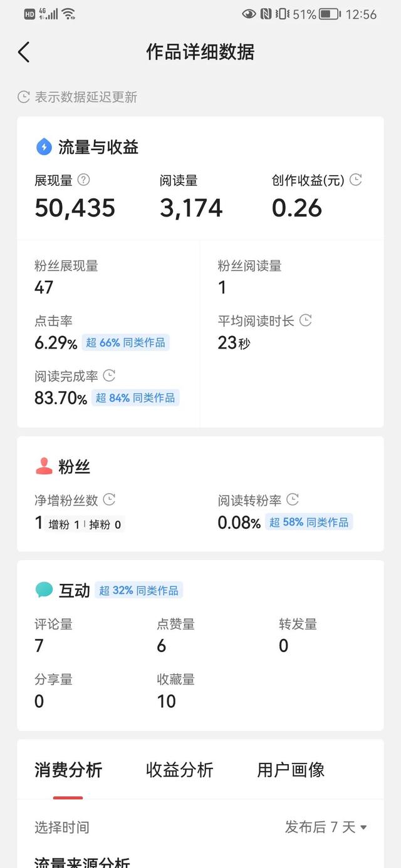Switch to the 用户画像 tab
Viewport: 401px width, 868px height.
point(291,770)
